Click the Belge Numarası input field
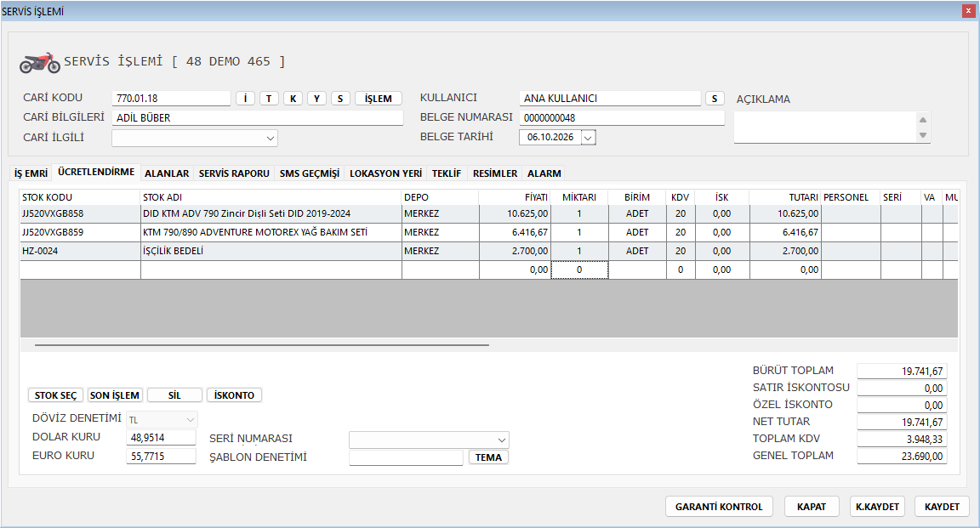980x528 pixels. click(622, 117)
